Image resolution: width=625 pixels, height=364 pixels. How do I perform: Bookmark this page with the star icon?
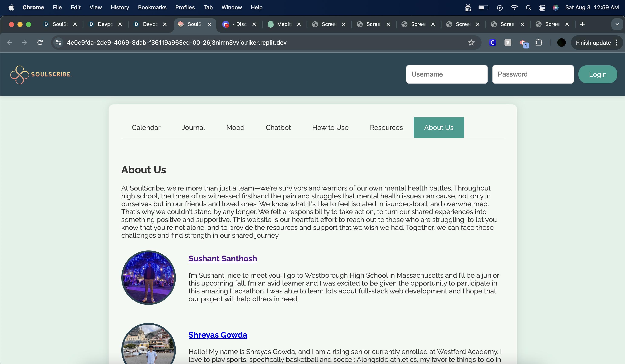[x=471, y=42]
